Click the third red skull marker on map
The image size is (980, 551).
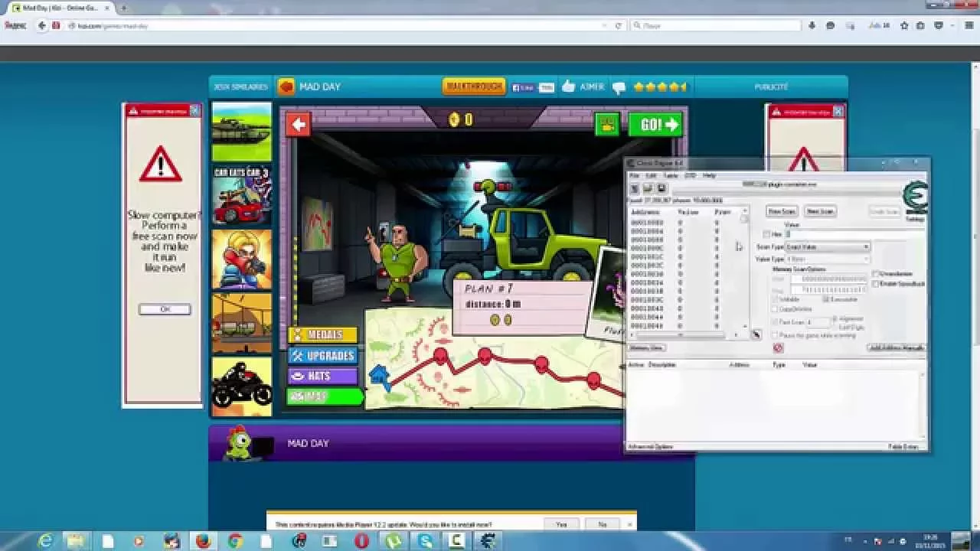(x=541, y=364)
